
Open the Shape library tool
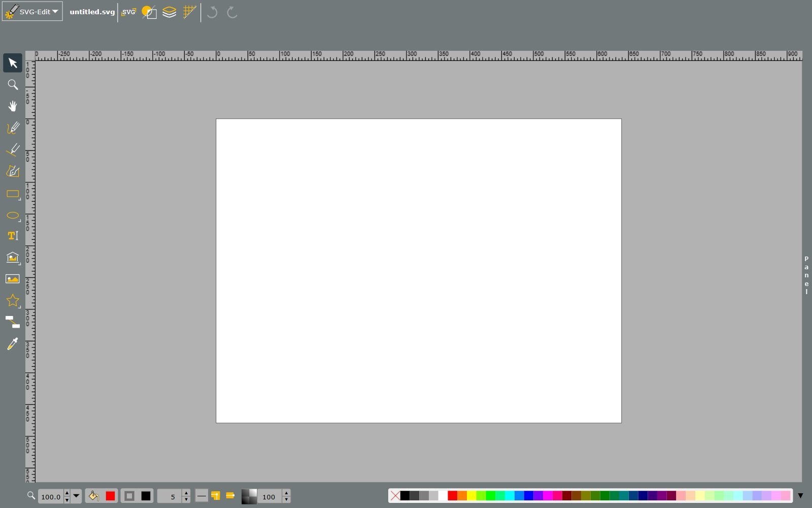point(13,258)
